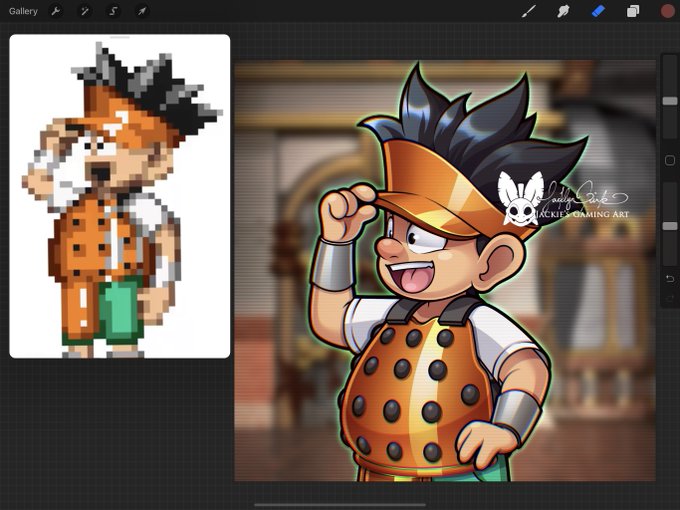This screenshot has height=510, width=680.
Task: Return to the Gallery
Action: click(x=23, y=11)
